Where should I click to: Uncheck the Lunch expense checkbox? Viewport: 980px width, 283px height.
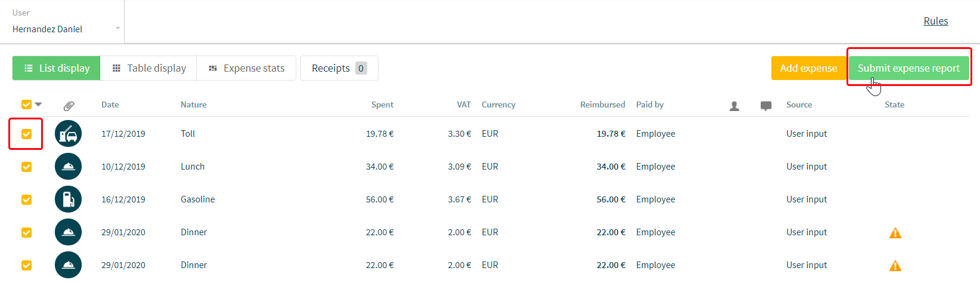click(26, 167)
